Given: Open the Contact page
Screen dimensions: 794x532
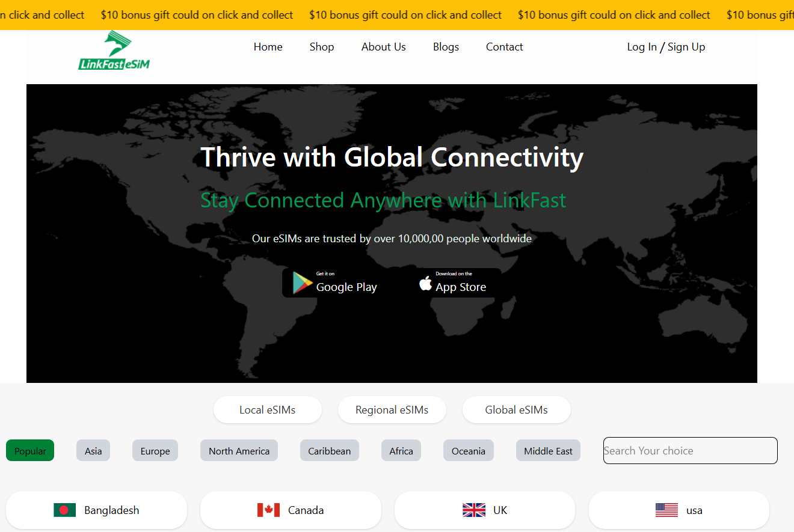Looking at the screenshot, I should pos(504,47).
